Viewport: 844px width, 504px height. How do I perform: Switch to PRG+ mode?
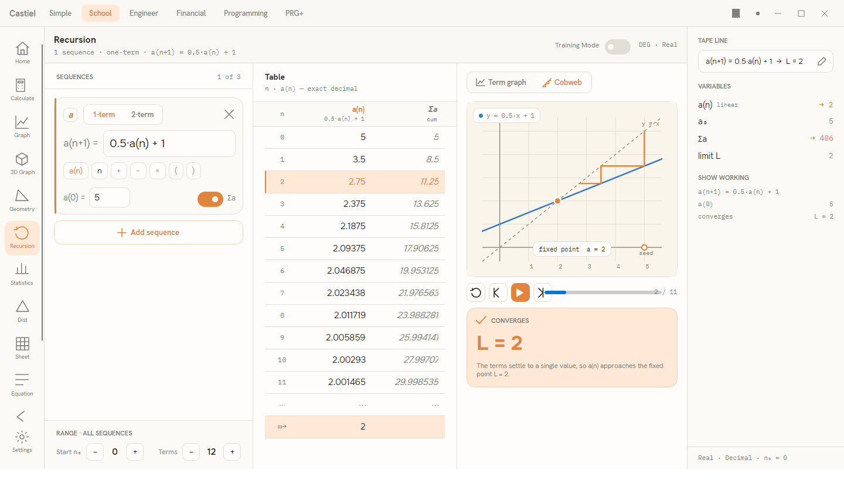[294, 13]
